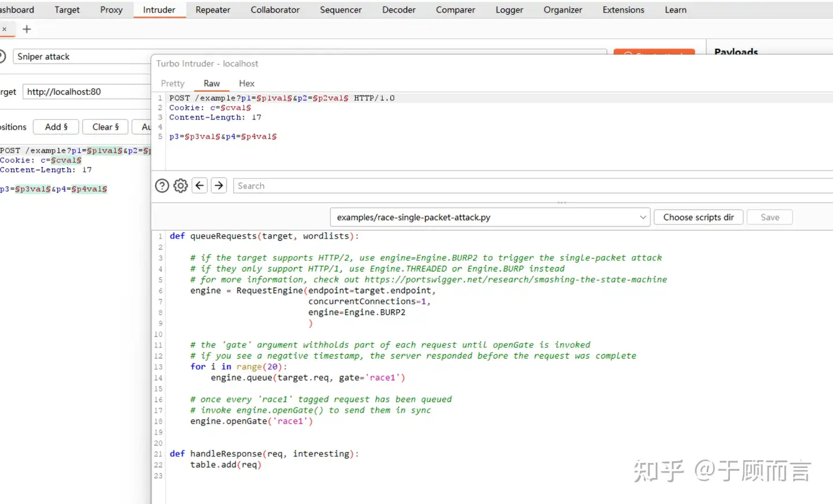Switch to the Logger tab

[x=509, y=10]
